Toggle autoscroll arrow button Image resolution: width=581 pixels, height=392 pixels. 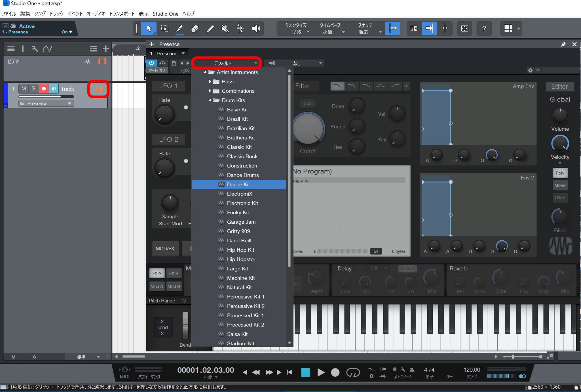click(x=429, y=28)
